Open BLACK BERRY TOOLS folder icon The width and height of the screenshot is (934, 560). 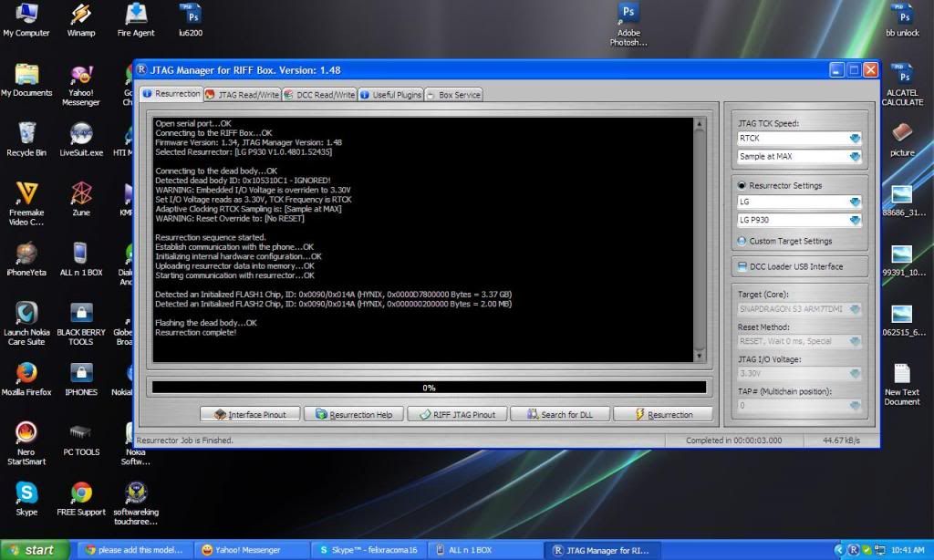[x=81, y=324]
